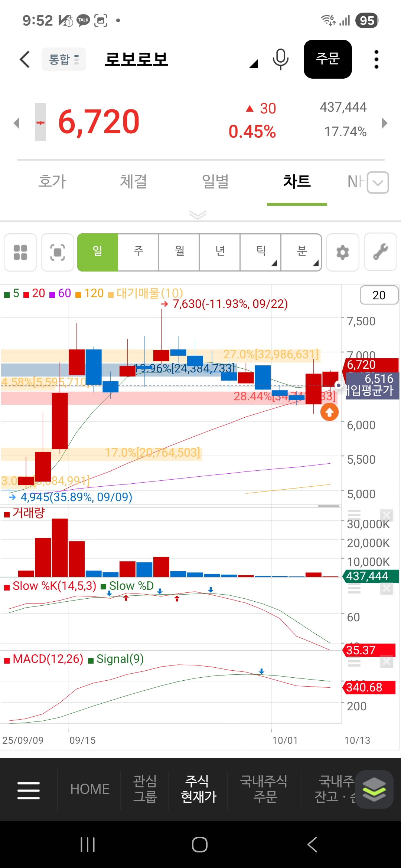Switch chart period to 월 monthly
Screen dimensions: 401x868
179,252
